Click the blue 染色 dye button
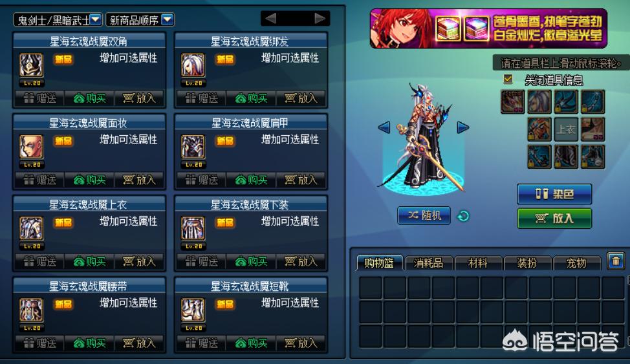The height and width of the screenshot is (364, 630). 554,194
